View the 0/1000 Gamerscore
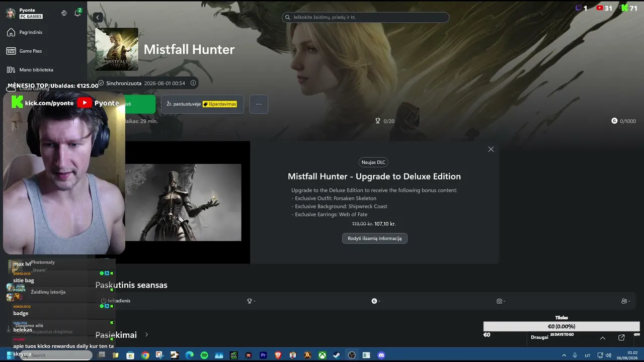The width and height of the screenshot is (644, 362). pyautogui.click(x=623, y=121)
